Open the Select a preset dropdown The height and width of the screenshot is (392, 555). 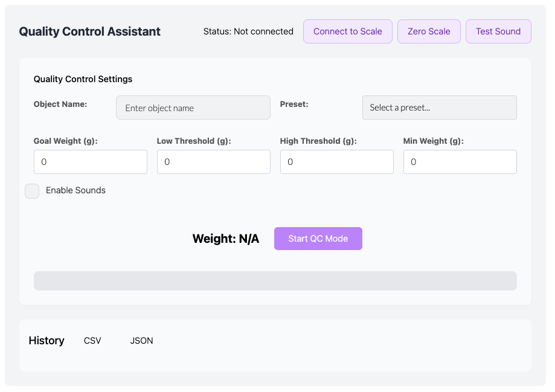pyautogui.click(x=439, y=108)
